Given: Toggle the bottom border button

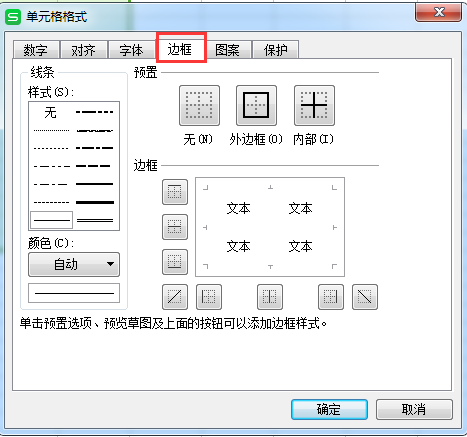Looking at the screenshot, I should point(175,262).
